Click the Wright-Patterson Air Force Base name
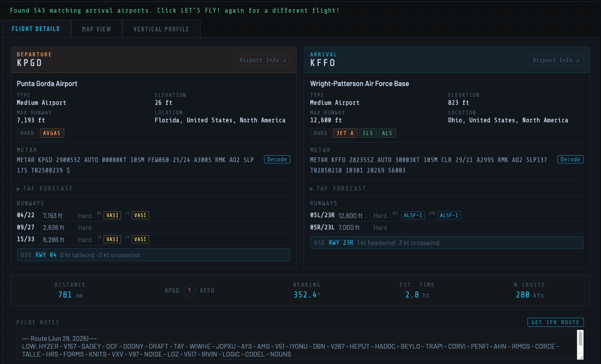 pos(359,83)
